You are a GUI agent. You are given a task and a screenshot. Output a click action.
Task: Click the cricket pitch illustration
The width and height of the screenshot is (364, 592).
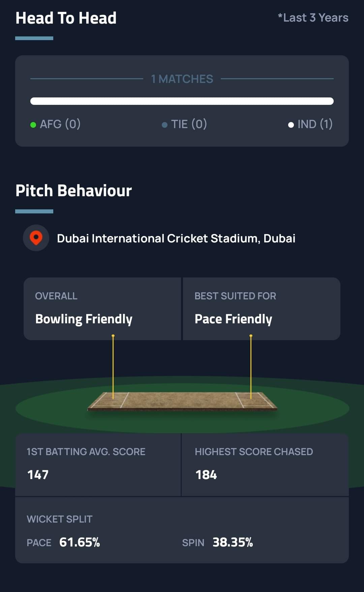coord(182,401)
